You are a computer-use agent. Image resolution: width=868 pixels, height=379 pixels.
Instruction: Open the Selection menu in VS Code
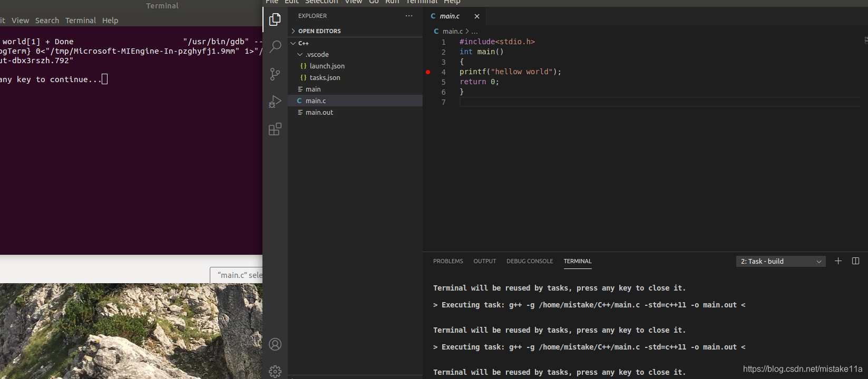click(x=321, y=2)
